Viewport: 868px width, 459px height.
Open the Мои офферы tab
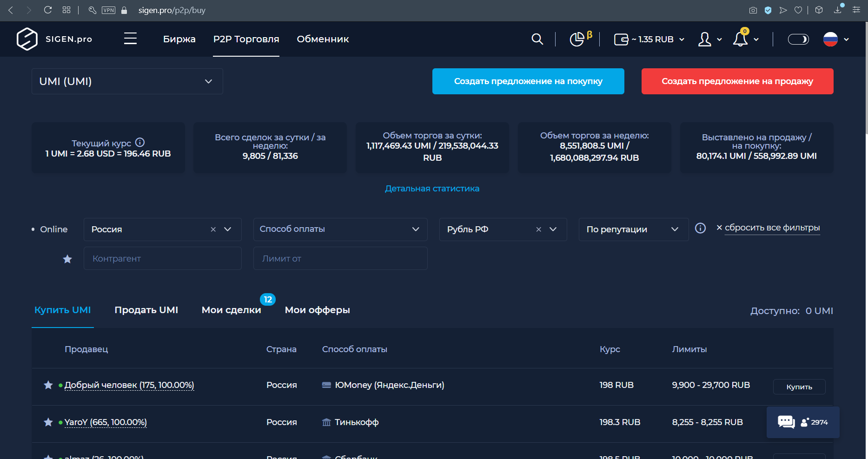pos(318,310)
